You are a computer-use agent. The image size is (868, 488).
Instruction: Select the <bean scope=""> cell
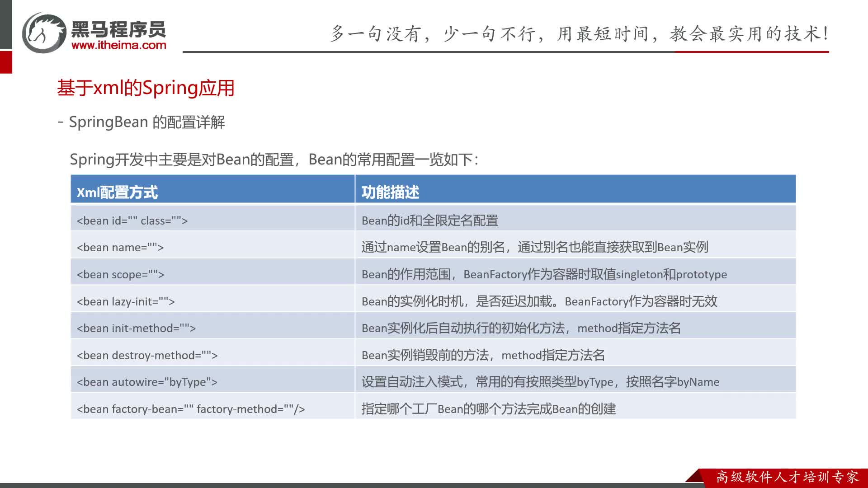(212, 272)
